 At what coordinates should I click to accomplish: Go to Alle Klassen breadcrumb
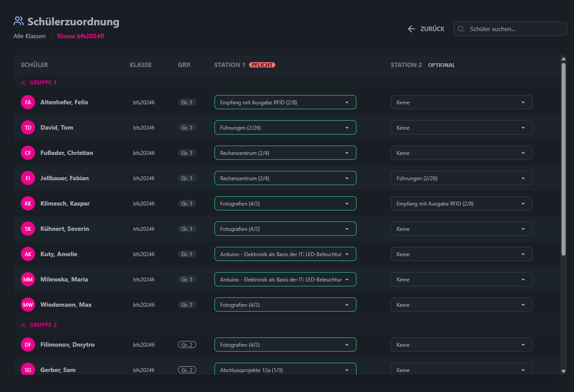29,36
